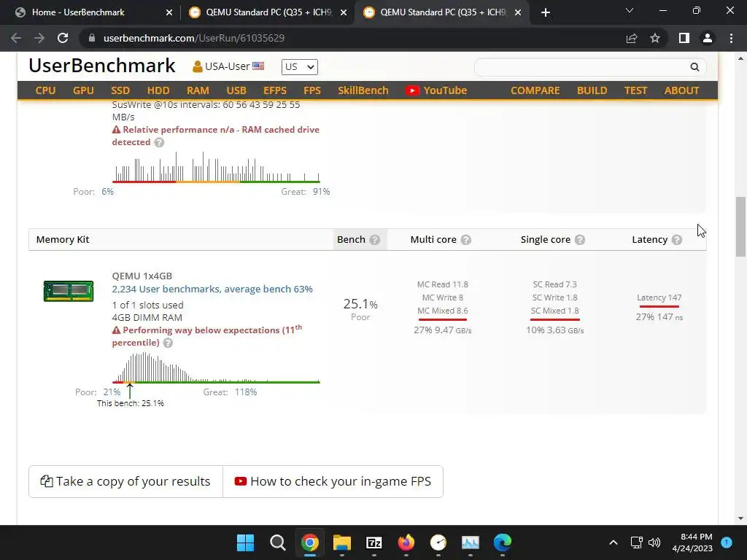Click the browser back arrow
Viewport: 747px width, 560px height.
coord(16,38)
